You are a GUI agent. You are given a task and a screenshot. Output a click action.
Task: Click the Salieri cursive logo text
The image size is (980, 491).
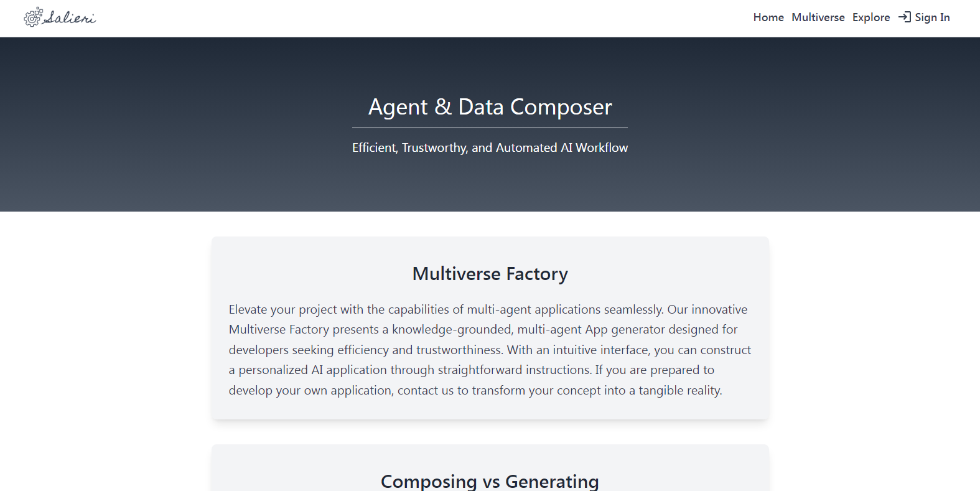click(x=70, y=18)
